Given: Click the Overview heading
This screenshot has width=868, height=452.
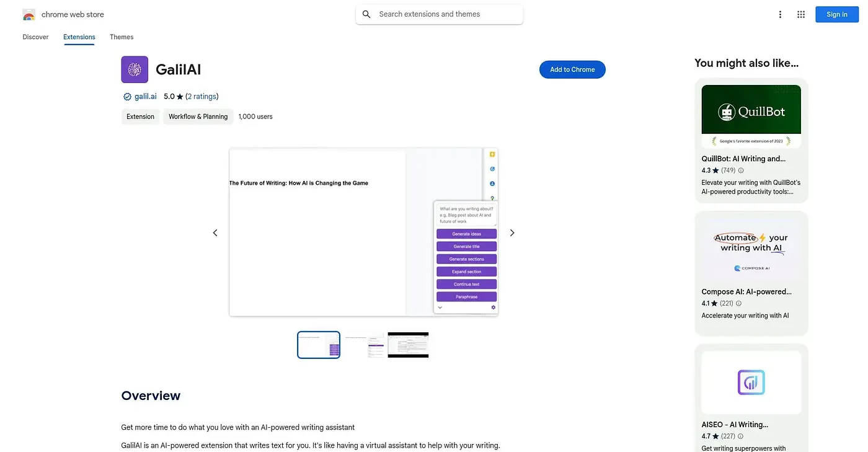Looking at the screenshot, I should (151, 396).
